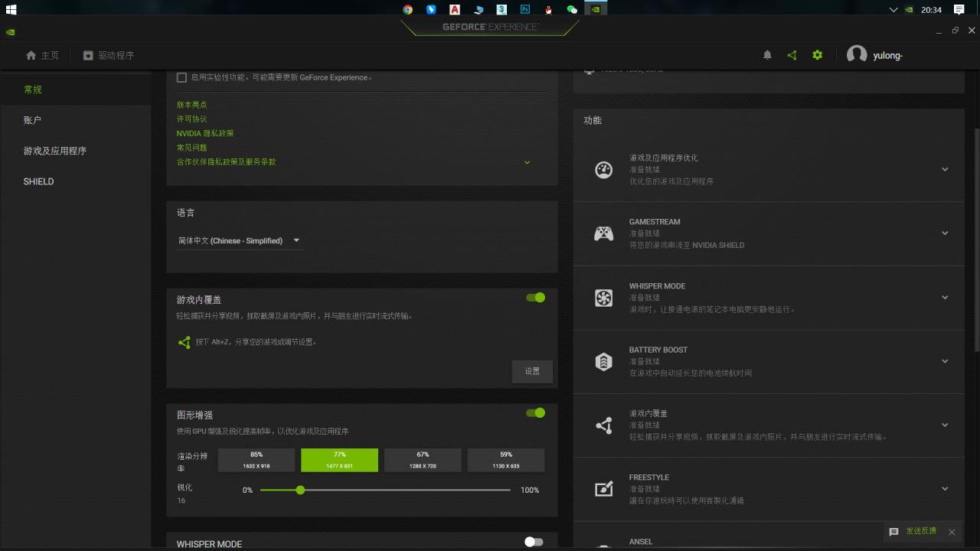This screenshot has width=980, height=551.
Task: Open 游戏及应用程序 settings section
Action: (x=75, y=151)
